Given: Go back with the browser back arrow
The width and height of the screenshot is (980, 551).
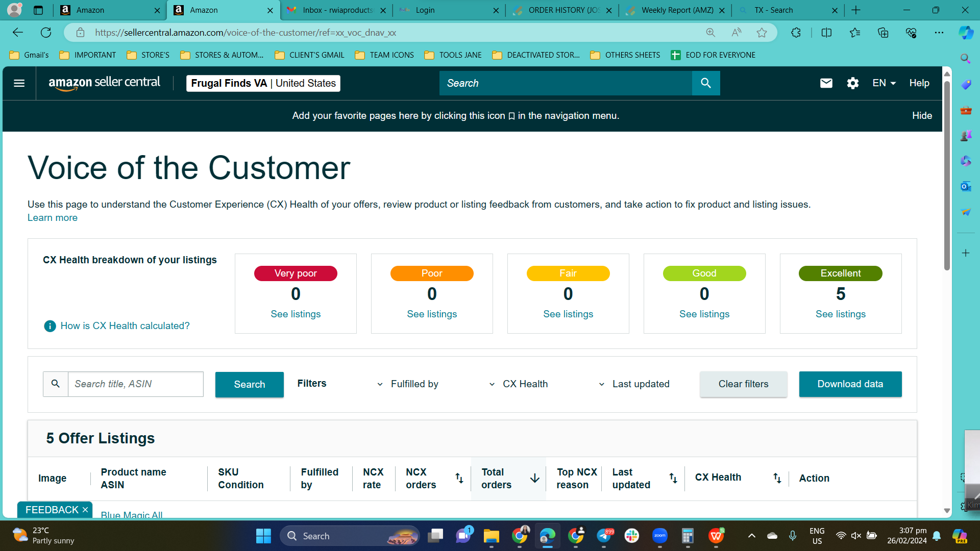Looking at the screenshot, I should [x=18, y=33].
